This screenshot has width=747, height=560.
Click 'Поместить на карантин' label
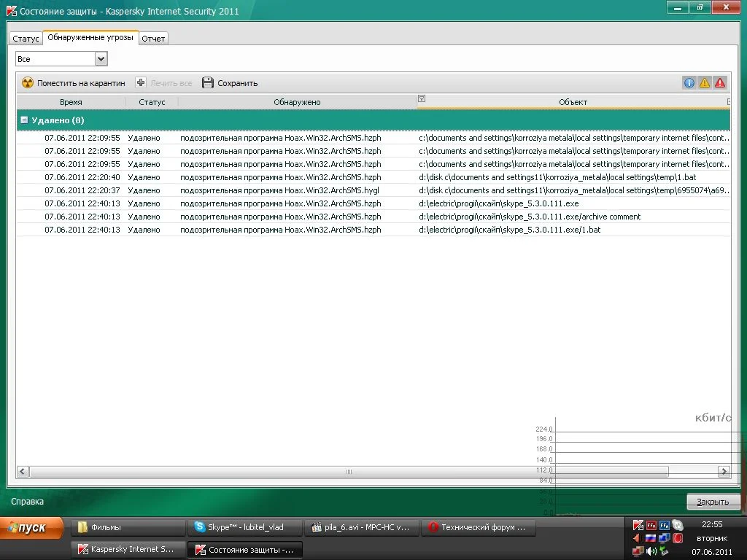point(81,83)
